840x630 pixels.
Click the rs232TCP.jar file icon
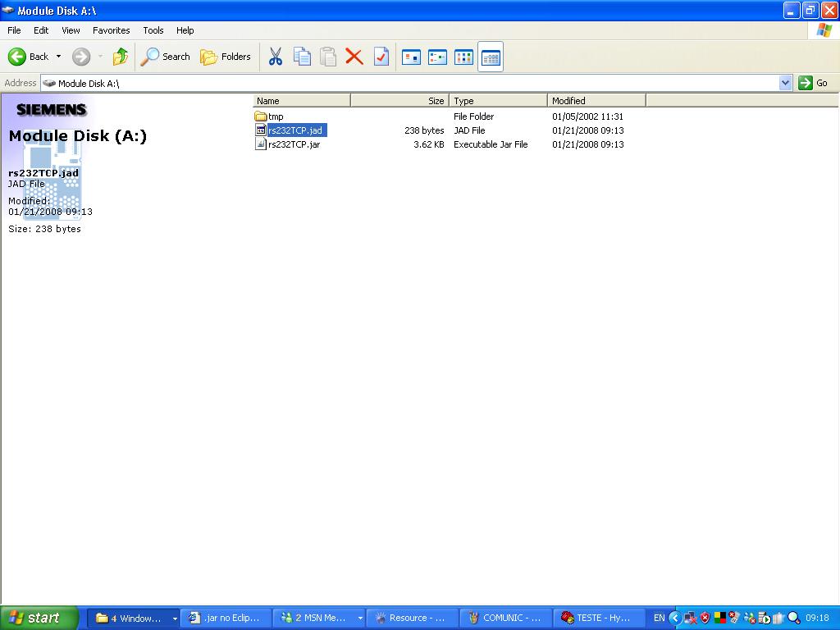[260, 144]
